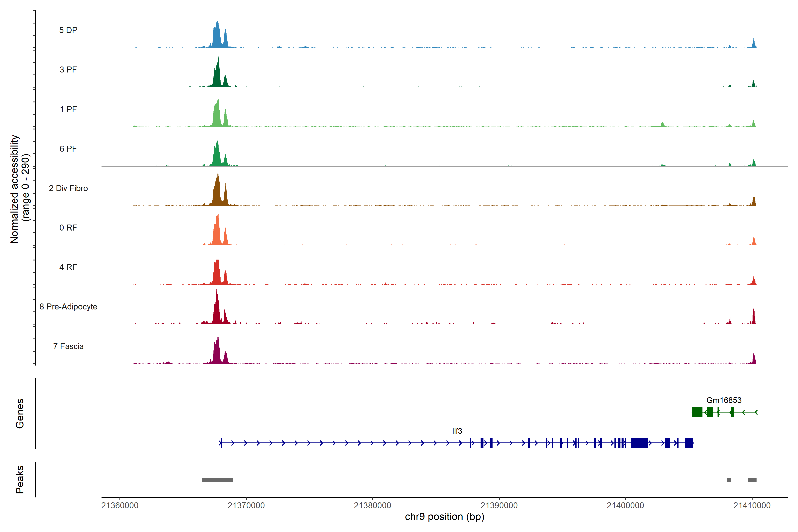
Task: Click the Ilf3 gene name label
Action: (x=457, y=431)
